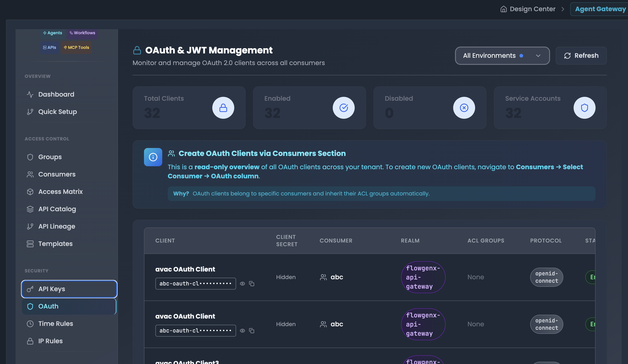Reveal the first client ID with the eye icon
This screenshot has width=628, height=364.
[x=242, y=284]
